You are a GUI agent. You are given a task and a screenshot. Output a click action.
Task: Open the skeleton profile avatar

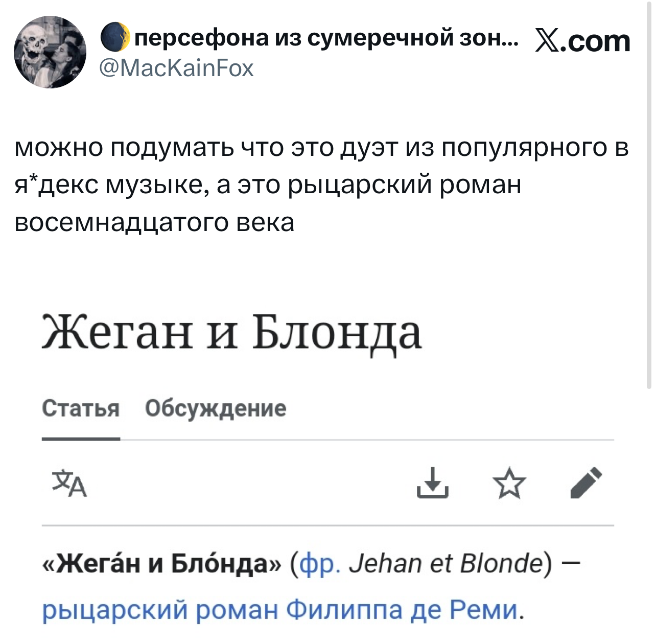(50, 52)
